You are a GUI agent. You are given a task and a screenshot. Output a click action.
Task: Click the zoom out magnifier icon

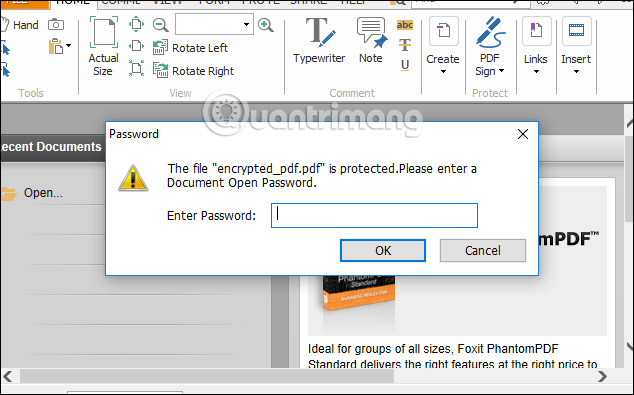[x=161, y=25]
